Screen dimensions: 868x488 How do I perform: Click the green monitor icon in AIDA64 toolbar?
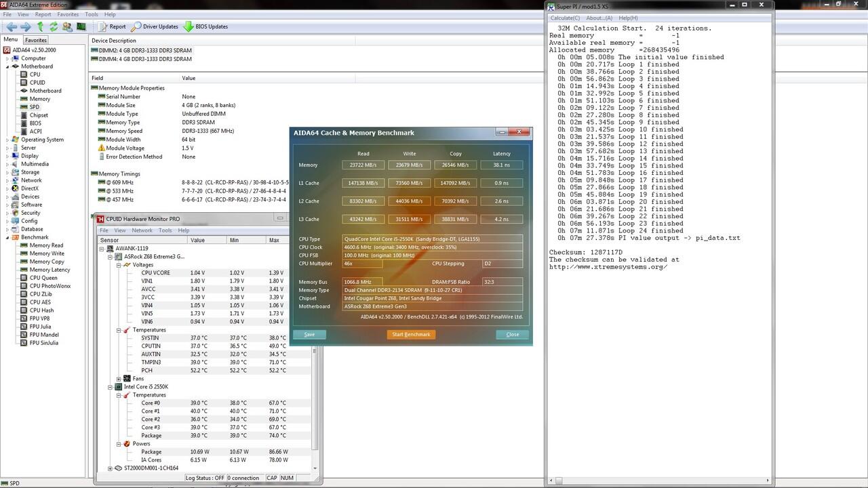click(81, 26)
